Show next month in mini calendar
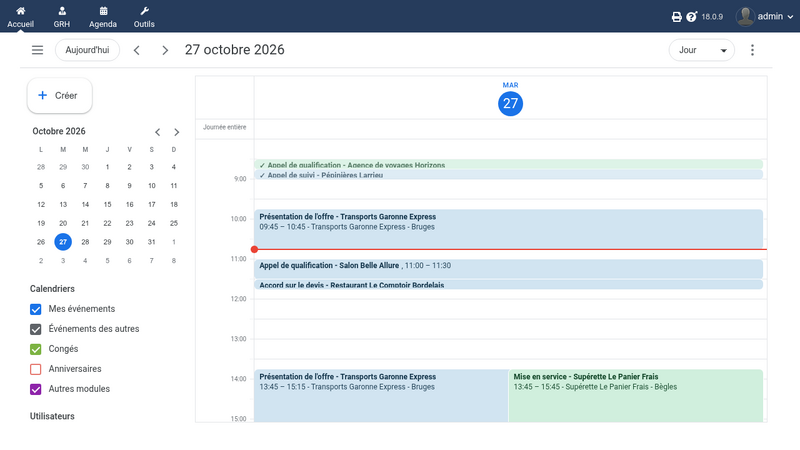800x450 pixels. click(177, 132)
